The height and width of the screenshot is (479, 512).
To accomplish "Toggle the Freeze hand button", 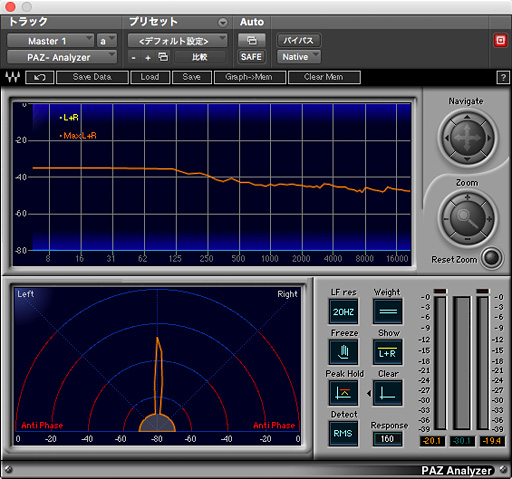I will click(x=343, y=352).
